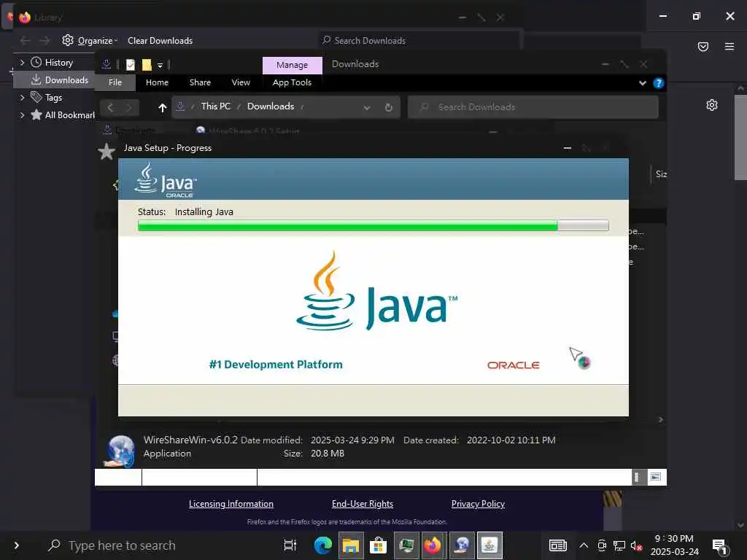
Task: Expand the Tags tree item
Action: pyautogui.click(x=22, y=98)
